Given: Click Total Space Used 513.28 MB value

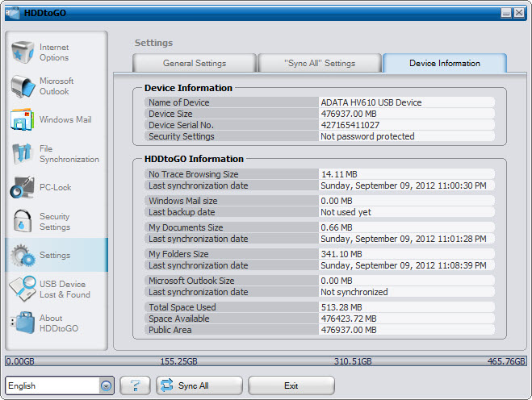Looking at the screenshot, I should (x=341, y=307).
